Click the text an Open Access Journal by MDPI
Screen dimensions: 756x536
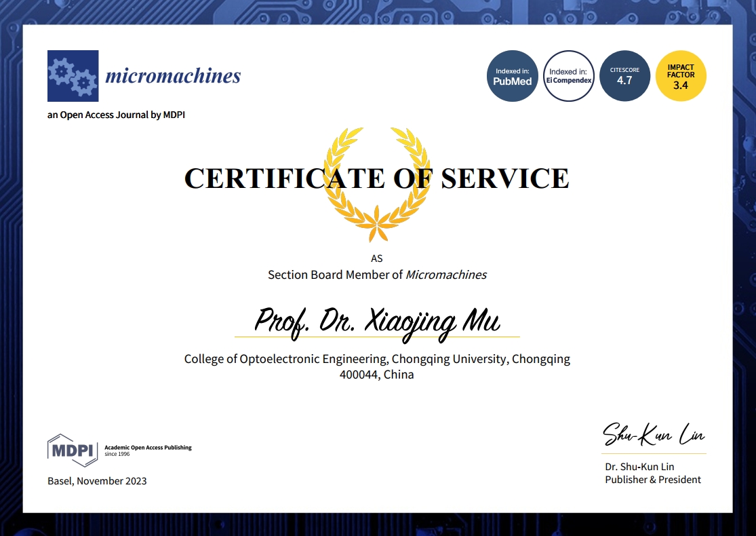coord(116,115)
